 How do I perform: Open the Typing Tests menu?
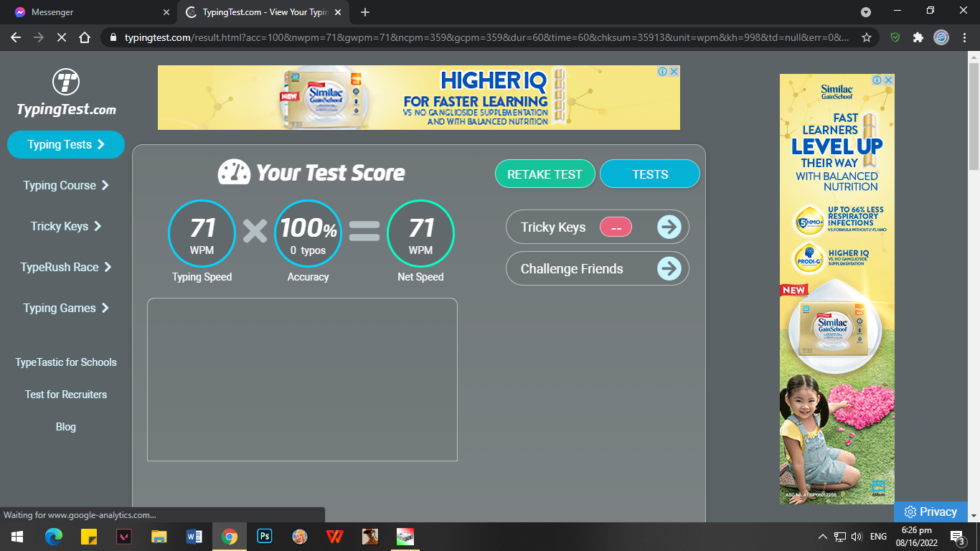66,144
